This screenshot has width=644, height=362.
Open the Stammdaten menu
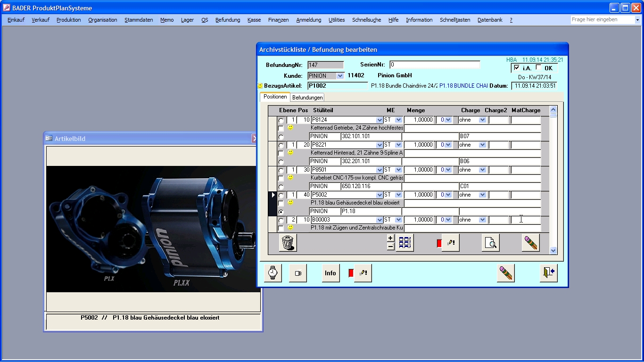139,20
